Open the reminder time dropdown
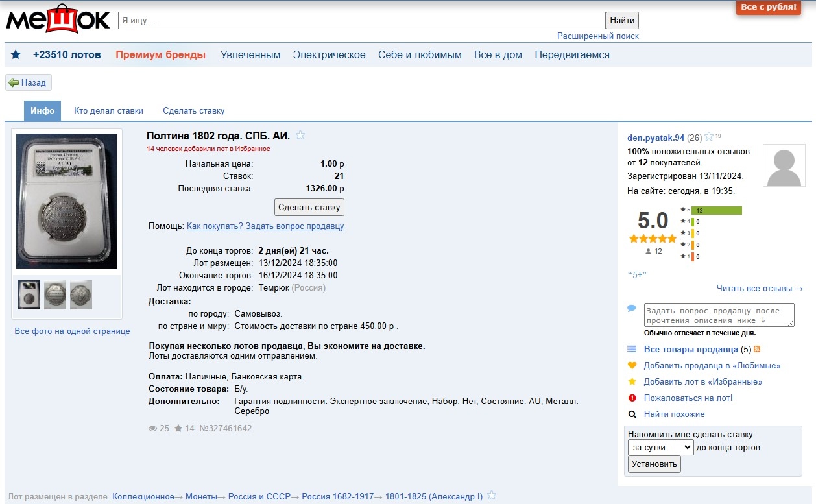Viewport: 816px width, 504px height. click(660, 448)
